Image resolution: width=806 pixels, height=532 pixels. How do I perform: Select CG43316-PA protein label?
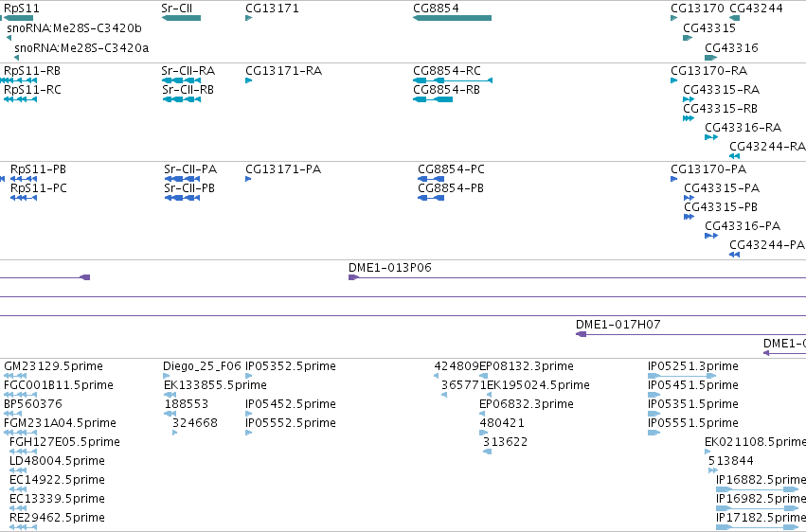click(x=743, y=226)
